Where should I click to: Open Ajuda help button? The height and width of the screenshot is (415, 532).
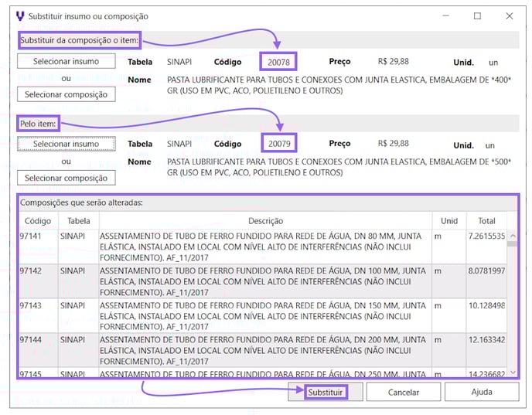click(x=482, y=392)
